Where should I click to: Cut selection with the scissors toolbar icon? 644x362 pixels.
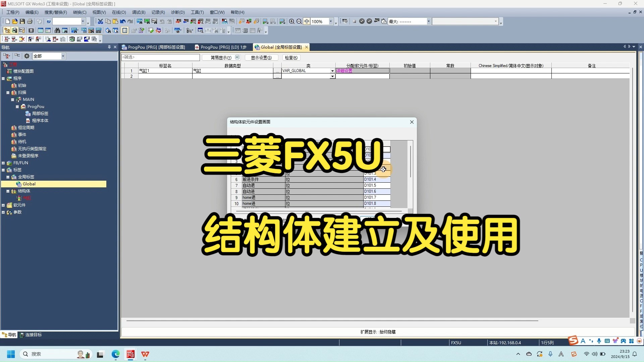point(100,21)
